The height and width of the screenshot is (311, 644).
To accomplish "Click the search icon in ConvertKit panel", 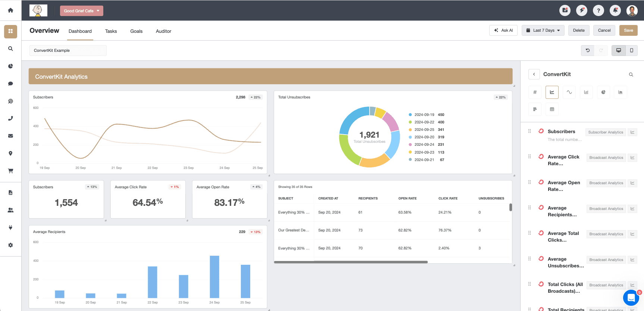I will pyautogui.click(x=631, y=75).
